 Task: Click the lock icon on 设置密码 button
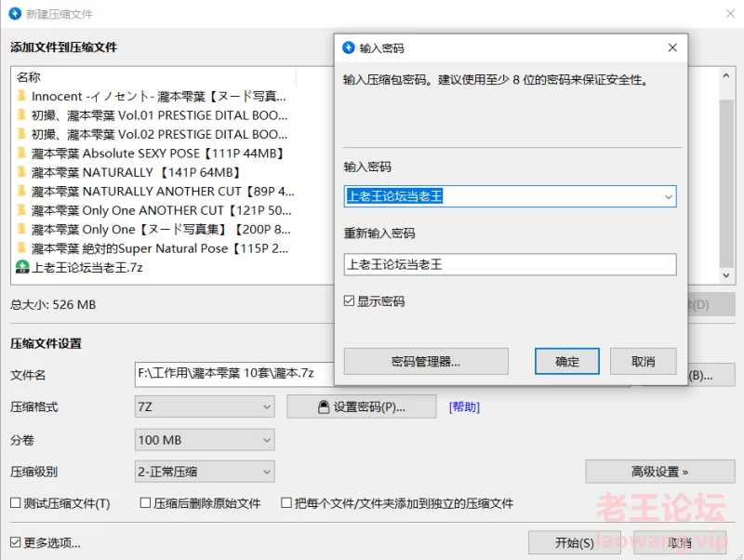pos(324,407)
